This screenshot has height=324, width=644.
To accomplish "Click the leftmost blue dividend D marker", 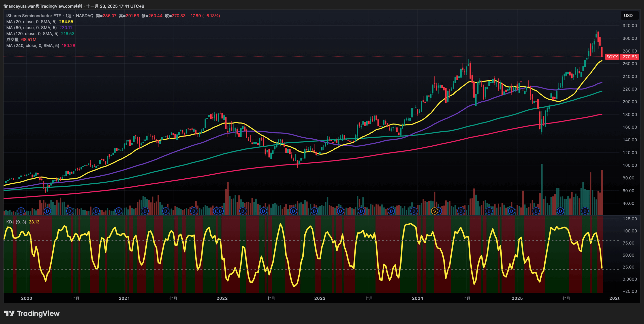I will [x=21, y=211].
